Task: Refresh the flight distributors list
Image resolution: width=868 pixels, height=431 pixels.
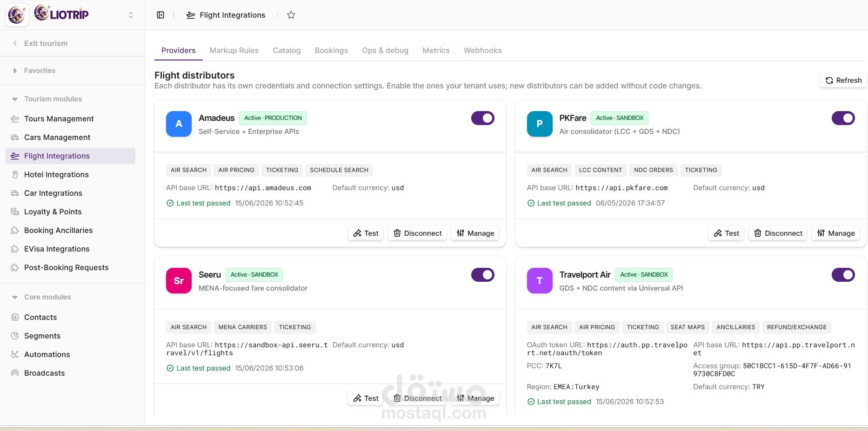Action: pos(843,80)
